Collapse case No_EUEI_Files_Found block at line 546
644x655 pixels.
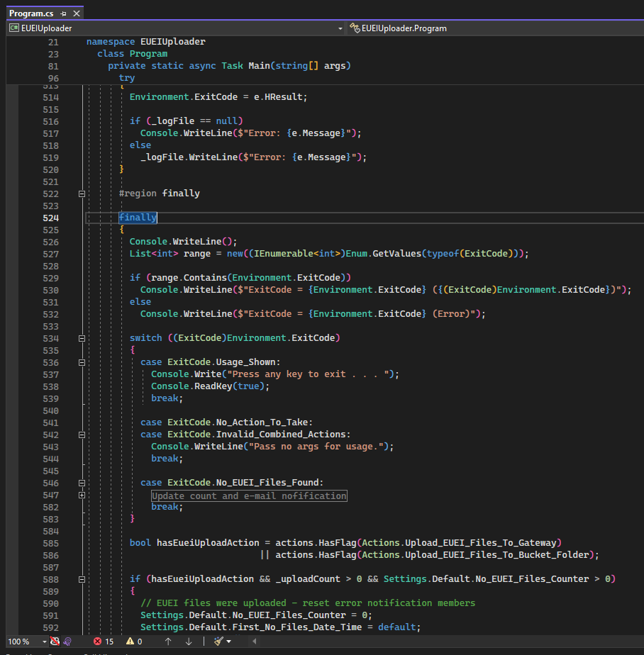click(x=82, y=483)
